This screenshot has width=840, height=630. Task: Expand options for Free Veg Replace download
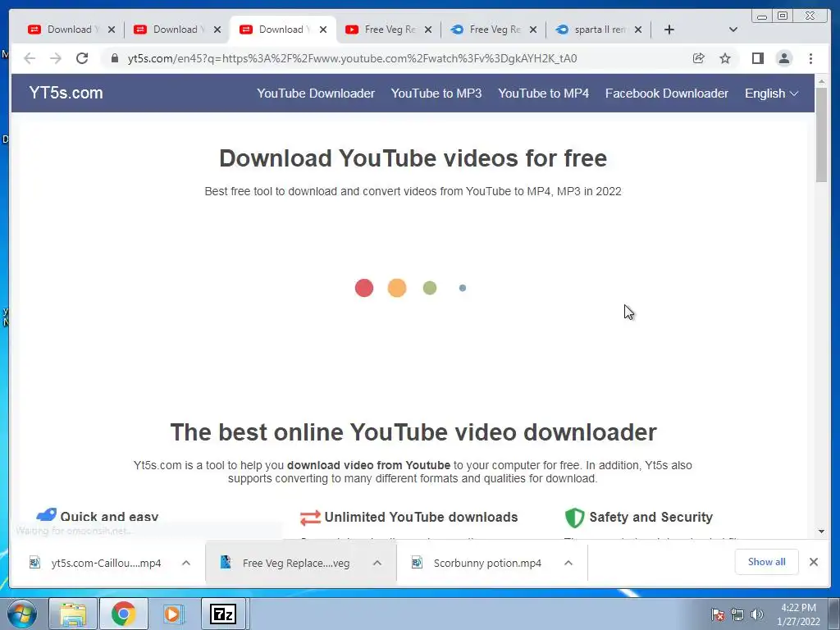coord(377,563)
